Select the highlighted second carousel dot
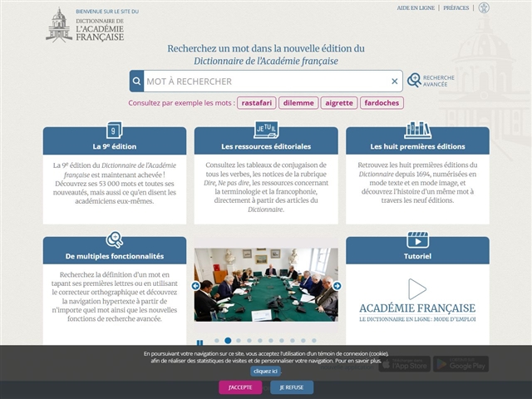 (x=228, y=341)
